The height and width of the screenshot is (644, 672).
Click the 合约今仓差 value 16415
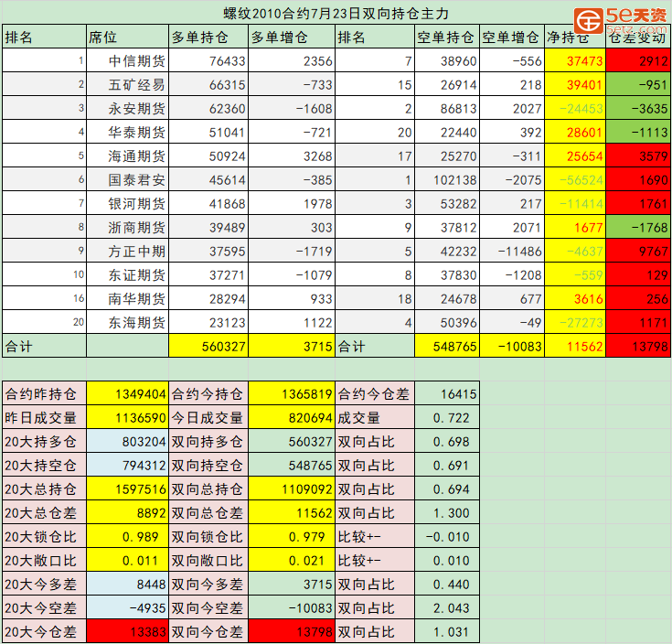point(446,394)
